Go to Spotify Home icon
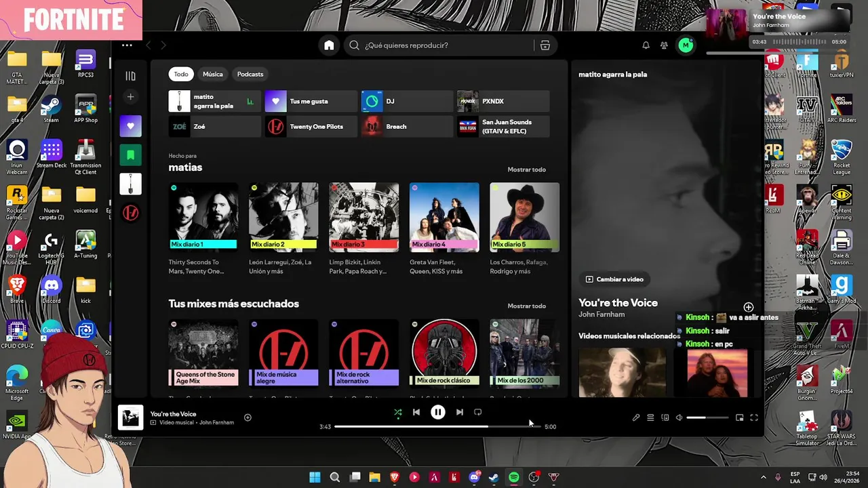The height and width of the screenshot is (488, 868). (x=329, y=45)
